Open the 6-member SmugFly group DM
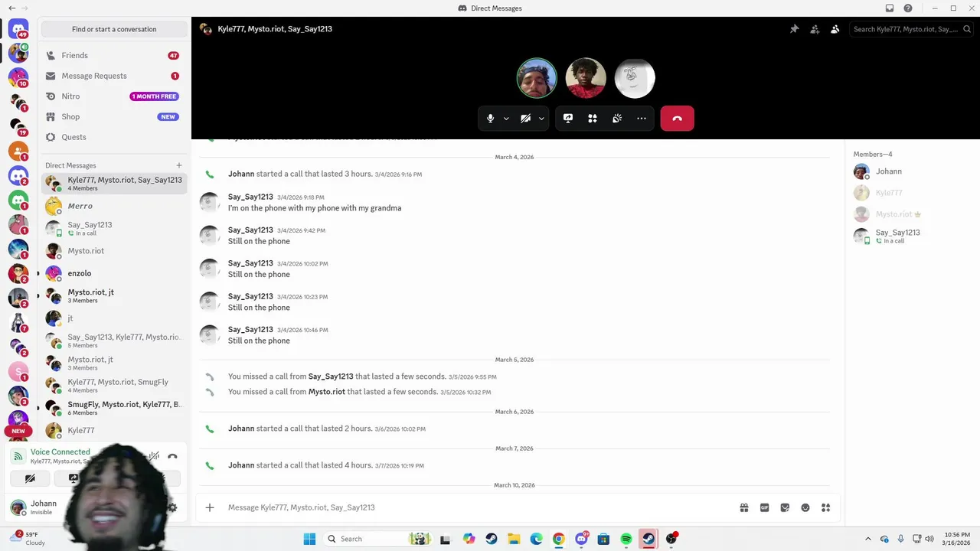The width and height of the screenshot is (980, 551). click(114, 408)
